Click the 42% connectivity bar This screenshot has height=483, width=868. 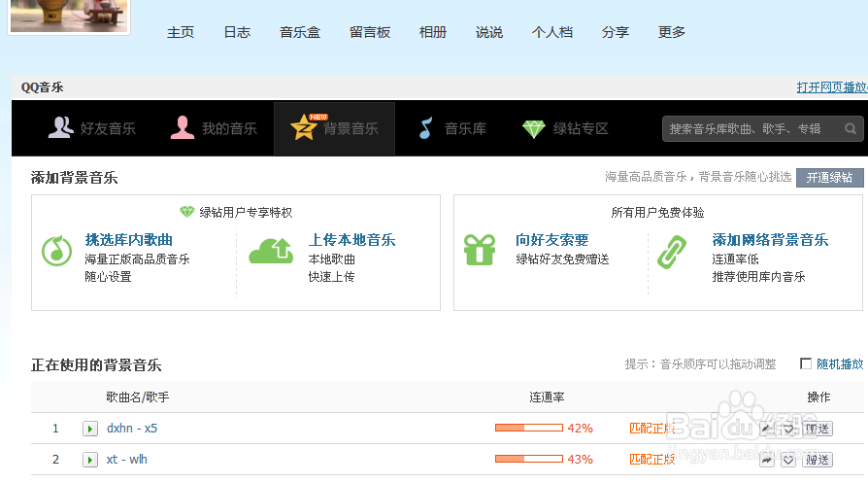529,428
